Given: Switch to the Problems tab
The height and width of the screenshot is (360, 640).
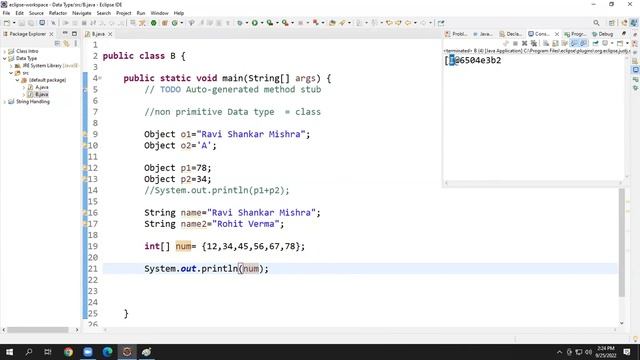Looking at the screenshot, I should 456,34.
